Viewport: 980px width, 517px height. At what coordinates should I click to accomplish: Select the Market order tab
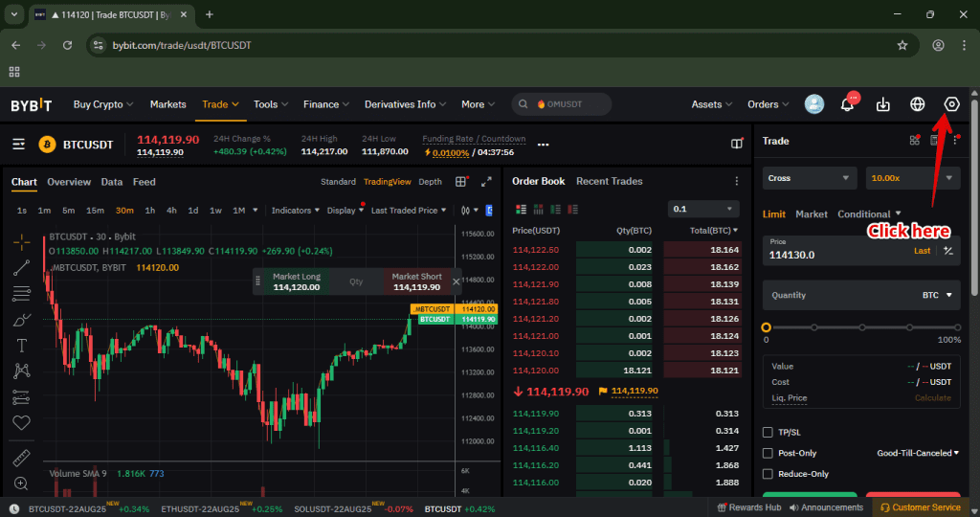pyautogui.click(x=812, y=214)
